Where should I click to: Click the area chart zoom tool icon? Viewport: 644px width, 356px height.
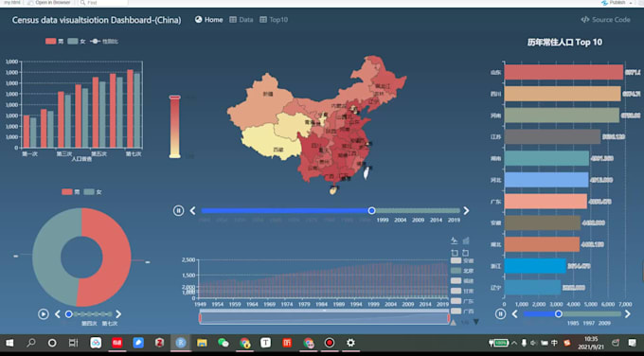tap(455, 253)
